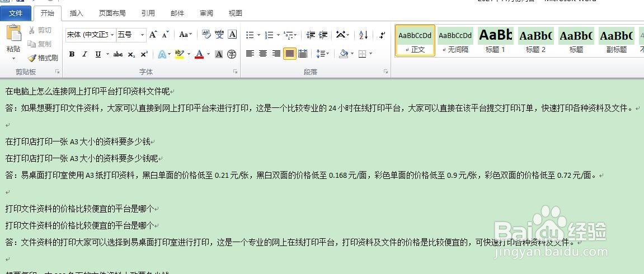Show or hide paragraph marks
The height and width of the screenshot is (274, 644).
[382, 35]
